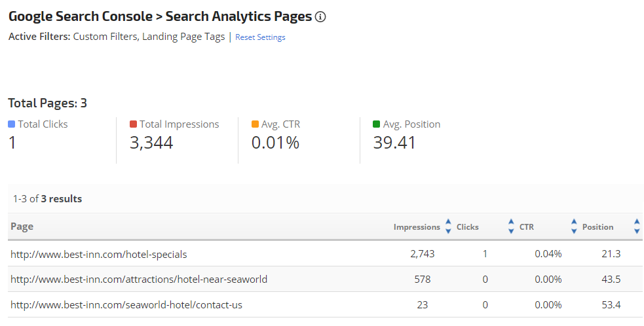The image size is (644, 326).
Task: Click the Total Impressions value 3,344
Action: coord(151,143)
